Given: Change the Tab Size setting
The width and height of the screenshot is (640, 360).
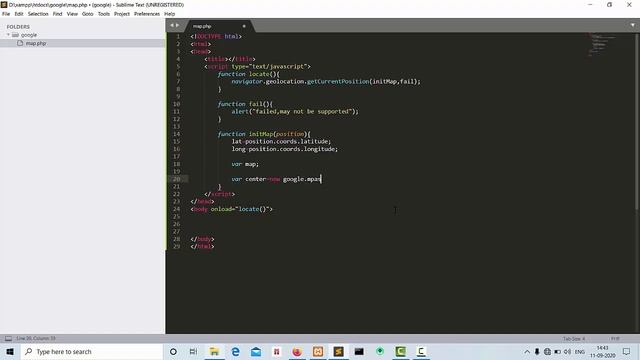Looking at the screenshot, I should 574,339.
